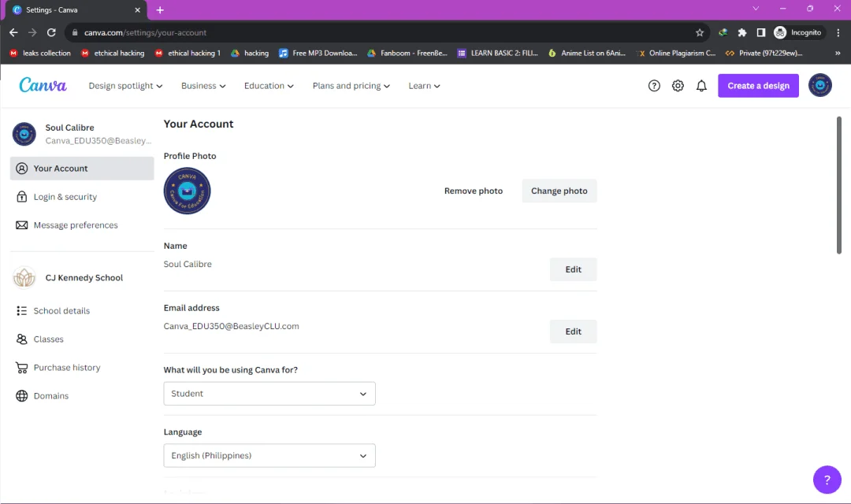Open Classes in the sidebar

82,339
